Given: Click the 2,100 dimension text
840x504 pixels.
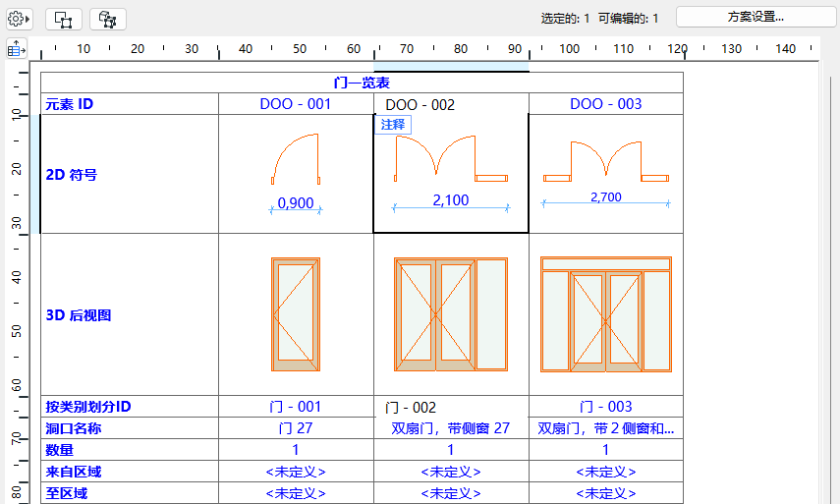Looking at the screenshot, I should [451, 200].
